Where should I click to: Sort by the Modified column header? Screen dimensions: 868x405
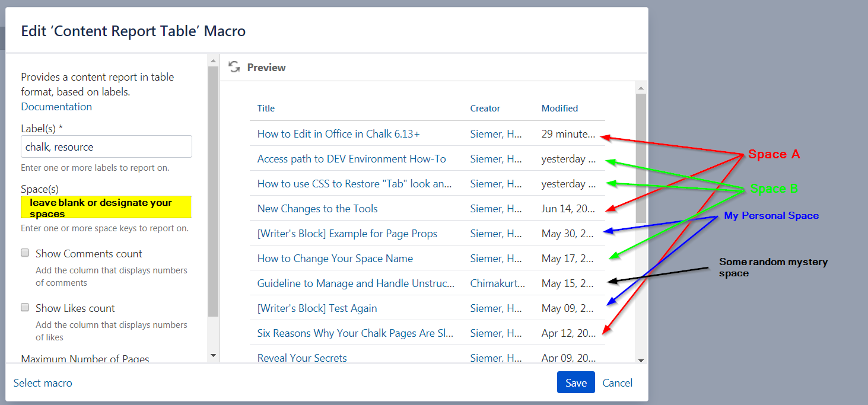click(559, 108)
